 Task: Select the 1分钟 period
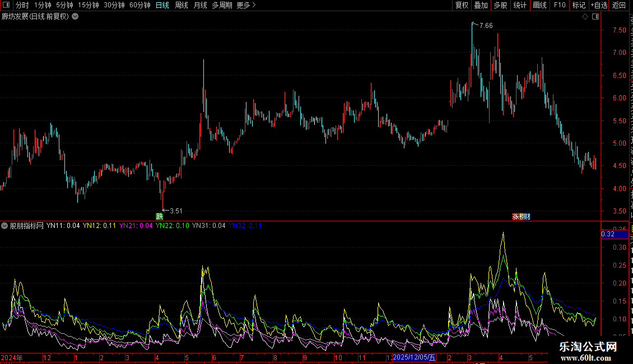pyautogui.click(x=43, y=5)
